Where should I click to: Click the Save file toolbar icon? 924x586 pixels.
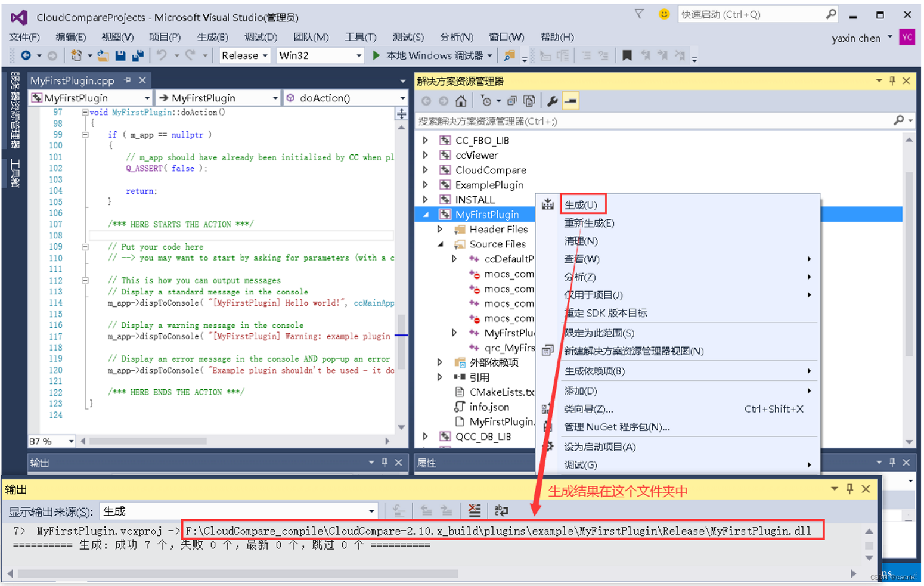coord(120,55)
